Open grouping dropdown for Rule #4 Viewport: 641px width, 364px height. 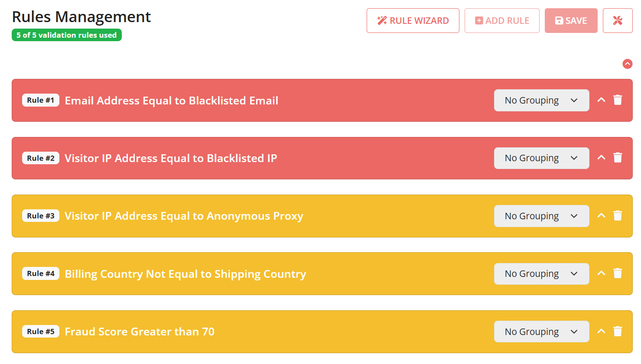[x=541, y=274]
